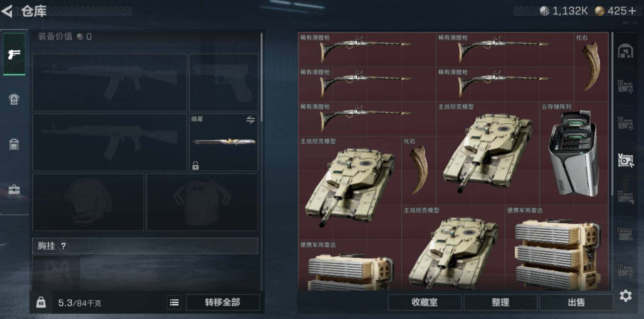Click 整理 to sort the inventory
Screen dimensions: 644x319
coord(501,302)
